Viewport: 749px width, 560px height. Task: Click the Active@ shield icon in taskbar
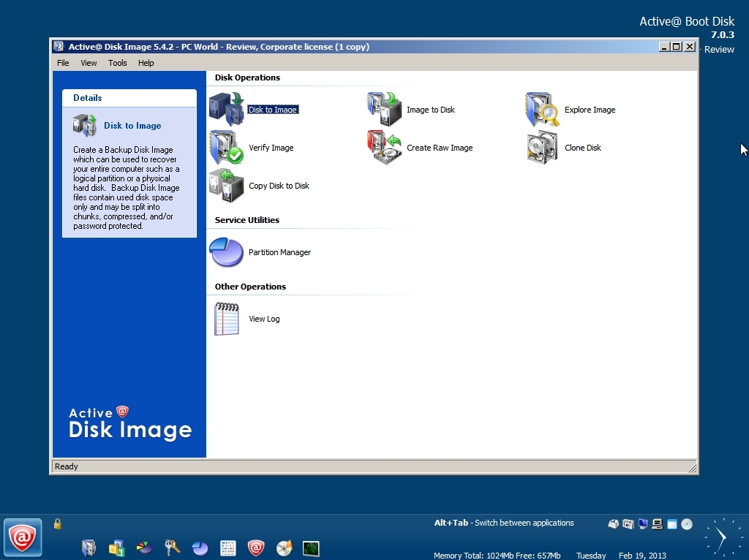256,548
